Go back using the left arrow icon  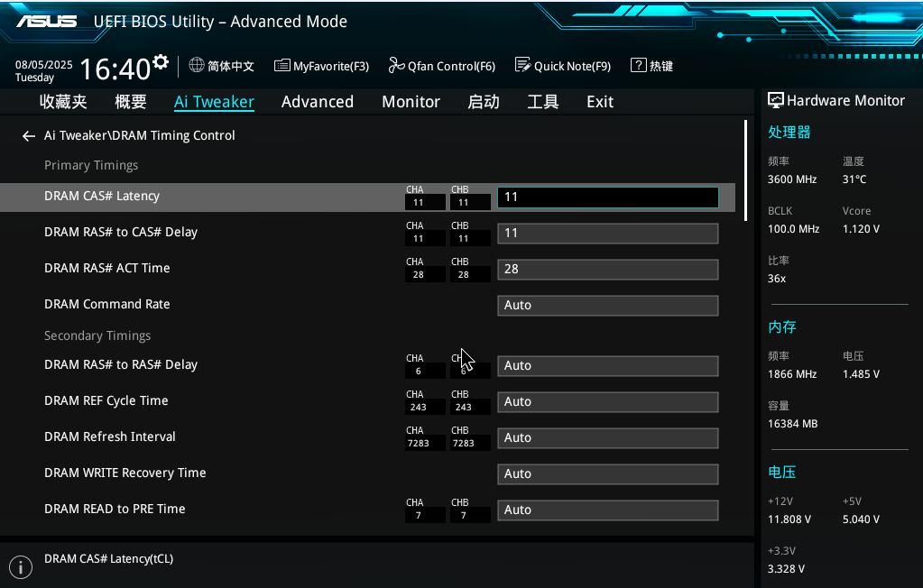pyautogui.click(x=28, y=136)
